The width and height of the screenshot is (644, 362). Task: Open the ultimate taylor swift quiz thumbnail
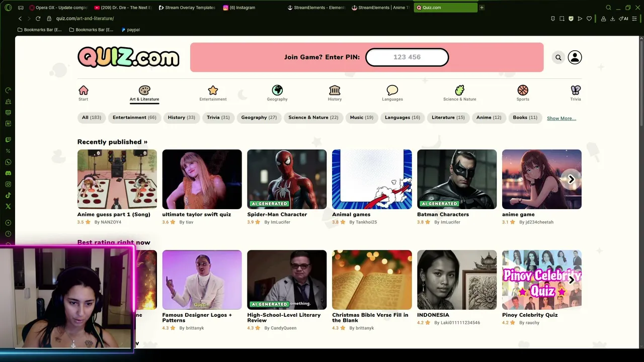tap(202, 179)
